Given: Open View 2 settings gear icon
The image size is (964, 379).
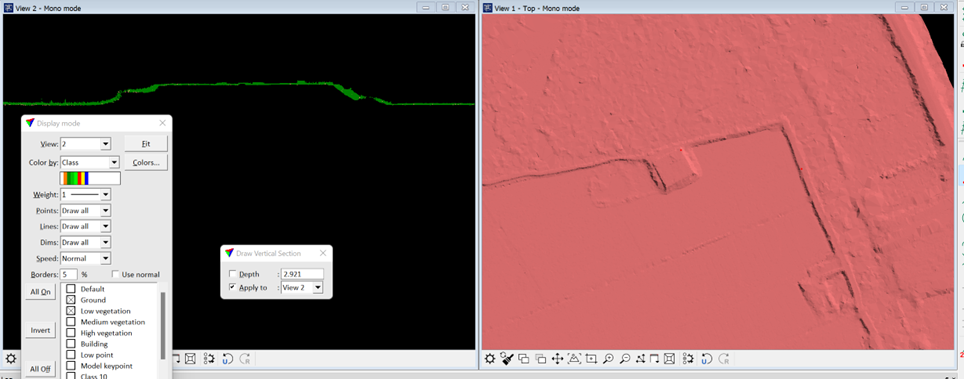Looking at the screenshot, I should click(x=10, y=359).
